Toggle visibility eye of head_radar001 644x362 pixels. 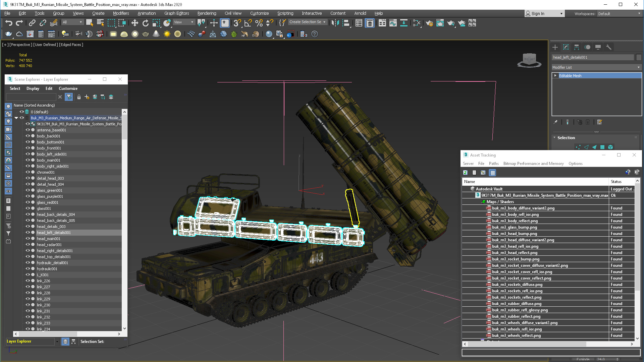[28, 245]
